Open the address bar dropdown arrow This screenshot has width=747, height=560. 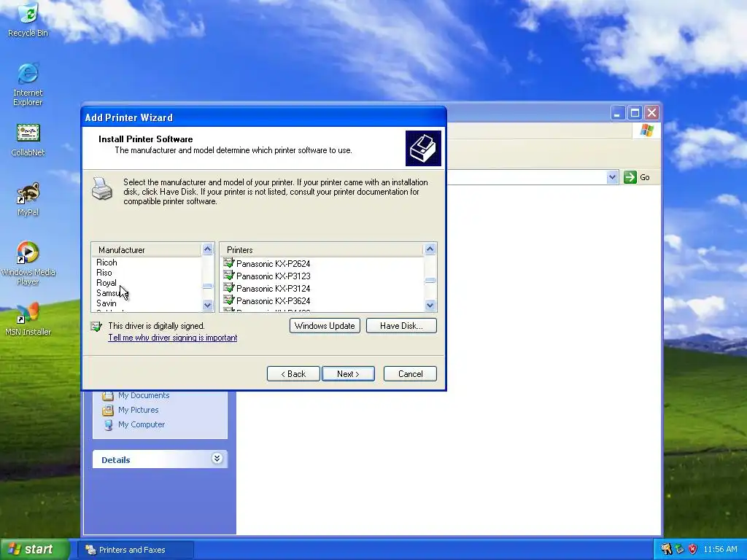click(612, 177)
